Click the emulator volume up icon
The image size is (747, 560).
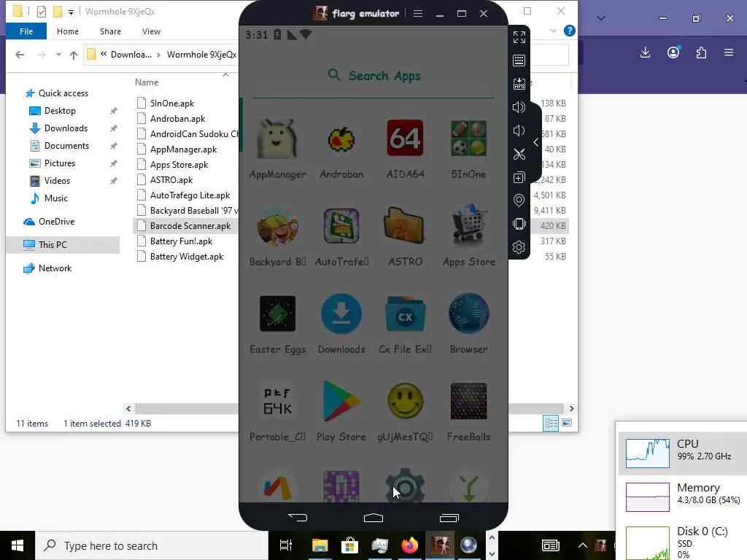click(519, 107)
